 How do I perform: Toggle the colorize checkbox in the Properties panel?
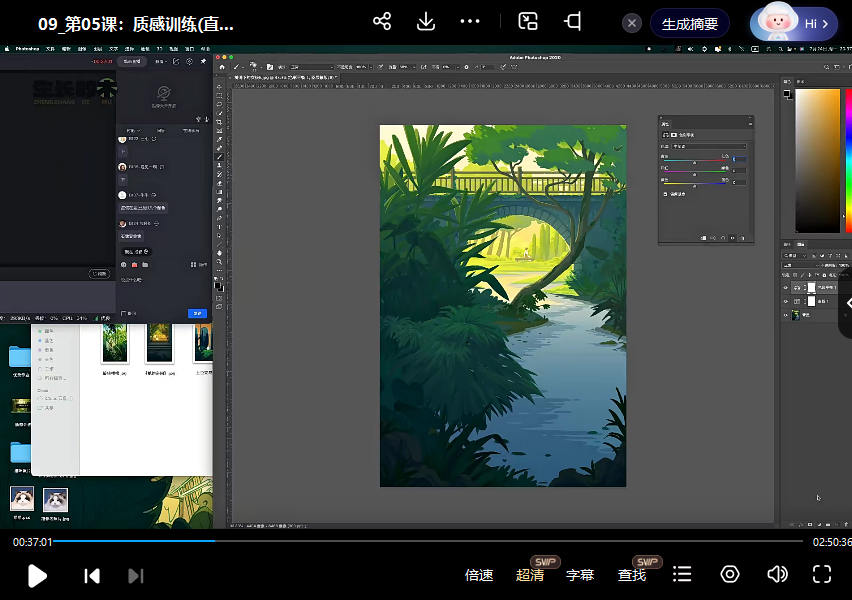pyautogui.click(x=665, y=193)
